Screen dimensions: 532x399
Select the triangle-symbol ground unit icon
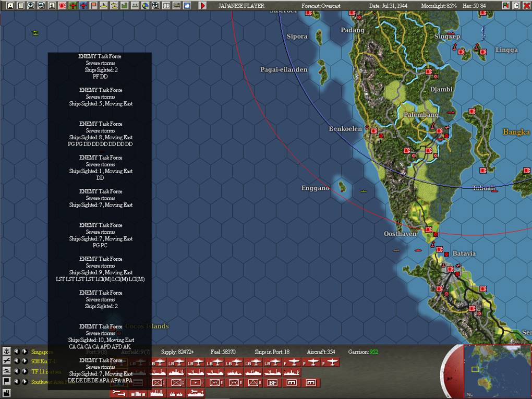253,383
